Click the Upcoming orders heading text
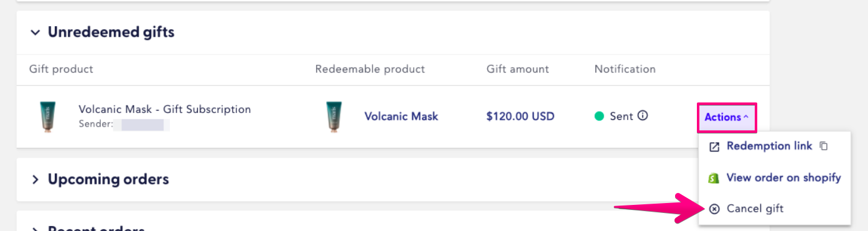The image size is (868, 231). pyautogui.click(x=108, y=179)
